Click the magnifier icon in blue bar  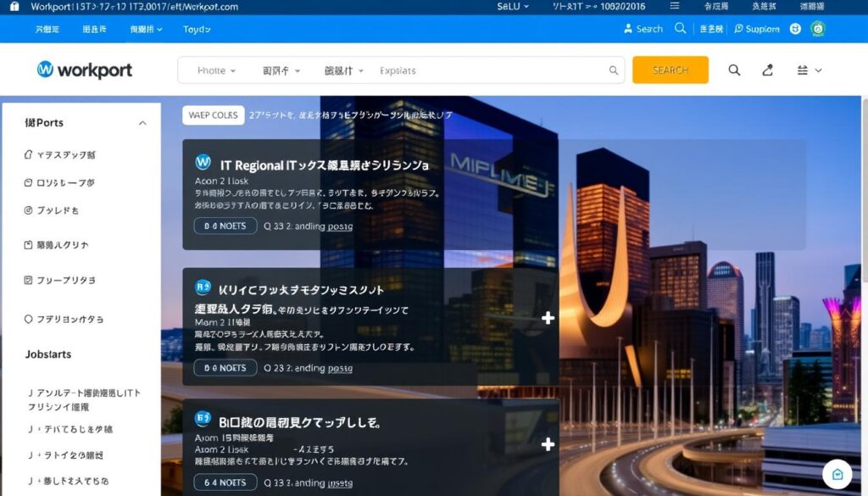tap(681, 28)
